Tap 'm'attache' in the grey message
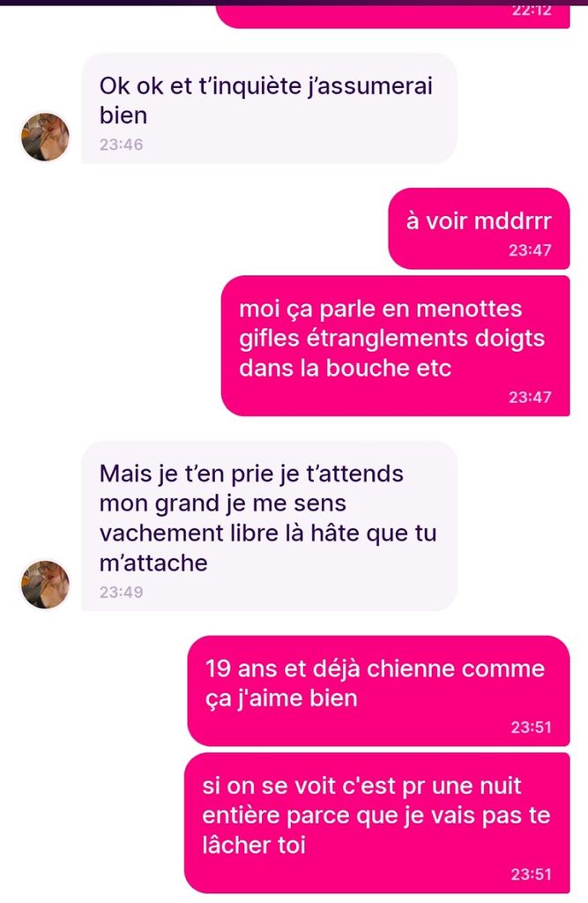 [153, 563]
